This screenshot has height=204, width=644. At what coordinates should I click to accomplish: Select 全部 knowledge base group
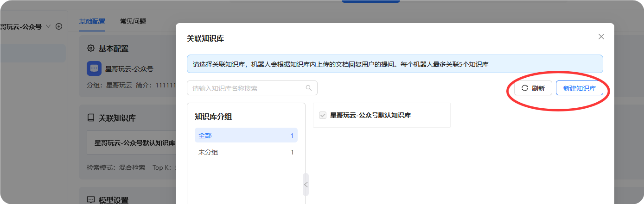(246, 136)
